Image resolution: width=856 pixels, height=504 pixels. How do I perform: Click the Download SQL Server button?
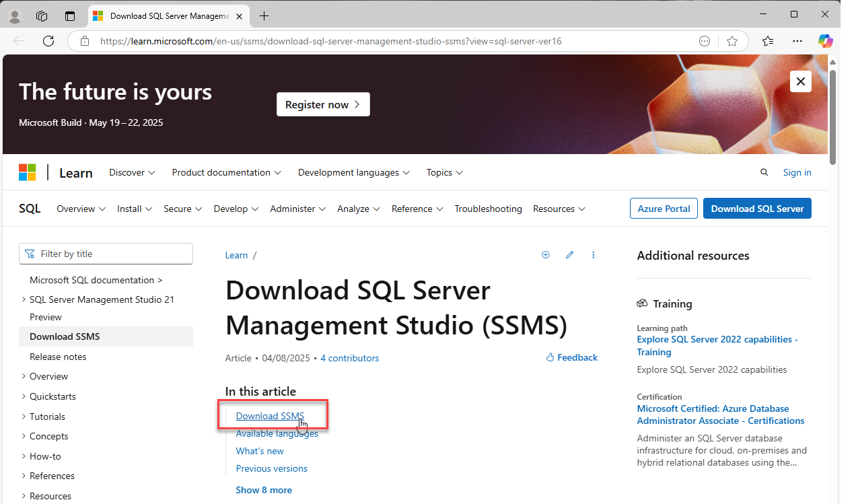click(x=757, y=209)
